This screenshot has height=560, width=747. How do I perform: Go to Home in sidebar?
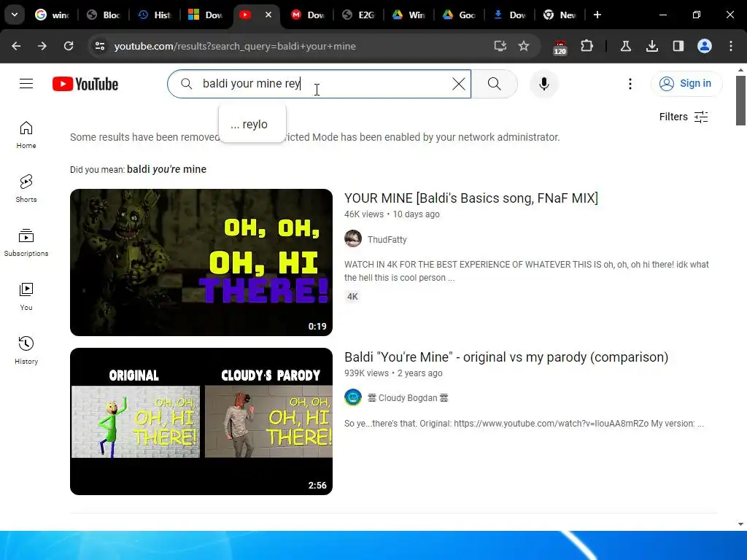tap(26, 135)
